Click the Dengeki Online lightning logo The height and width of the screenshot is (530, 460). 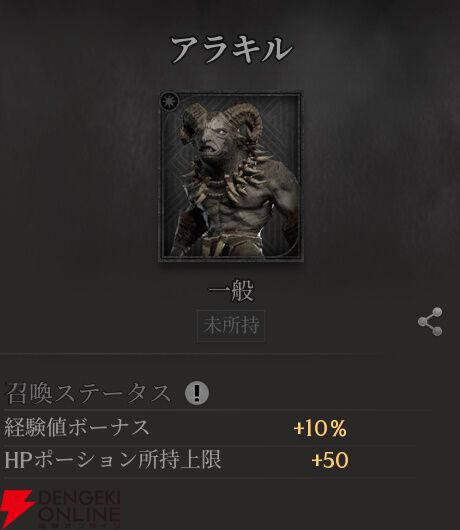tap(15, 509)
